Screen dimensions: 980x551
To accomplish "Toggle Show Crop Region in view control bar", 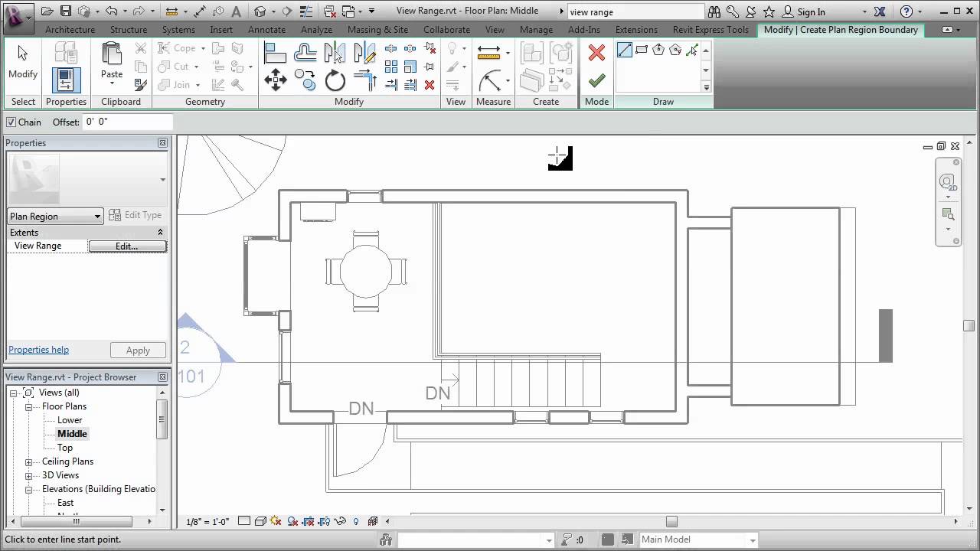I will click(x=325, y=521).
